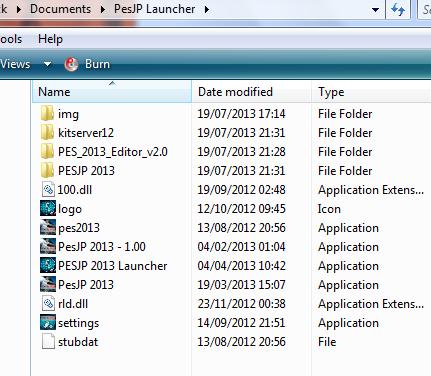Sort by Date modified column header
The width and height of the screenshot is (431, 376).
tap(252, 91)
